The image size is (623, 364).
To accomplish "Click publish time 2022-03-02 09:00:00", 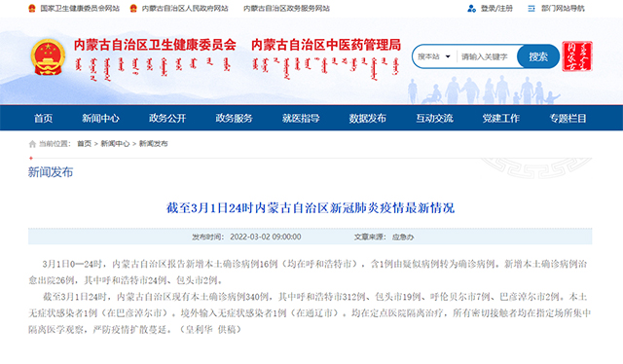I will click(266, 237).
